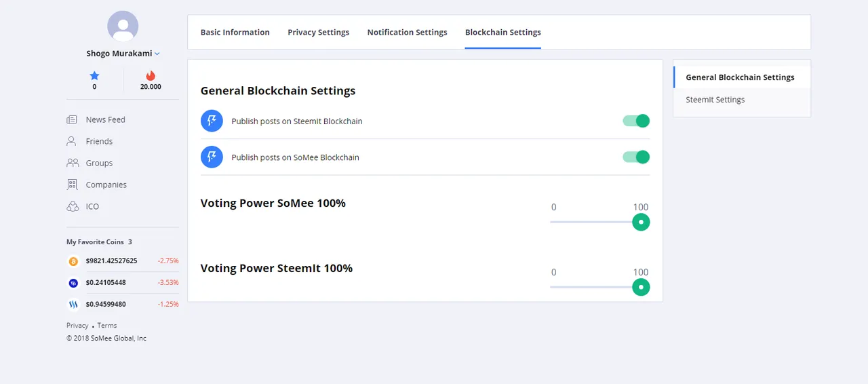
Task: Click the Steem coin icon in favorites
Action: click(73, 304)
